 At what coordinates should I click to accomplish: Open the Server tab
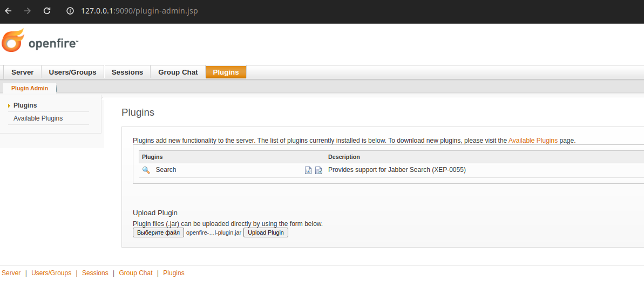(x=22, y=72)
